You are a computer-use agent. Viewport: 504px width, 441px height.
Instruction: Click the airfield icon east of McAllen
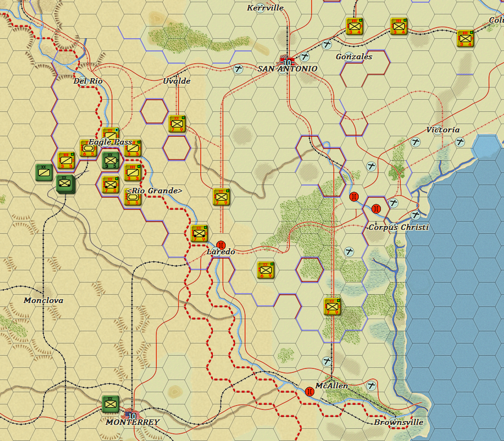371,386
